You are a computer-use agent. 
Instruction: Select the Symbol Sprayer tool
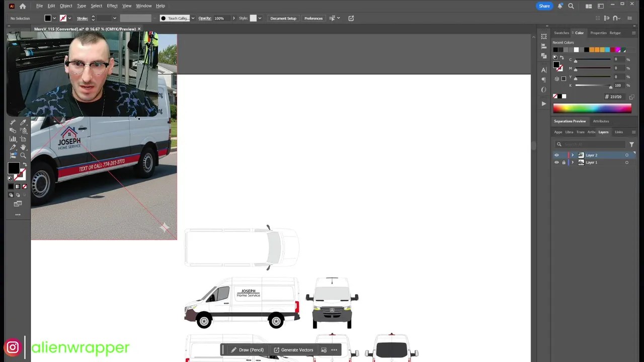(x=24, y=130)
